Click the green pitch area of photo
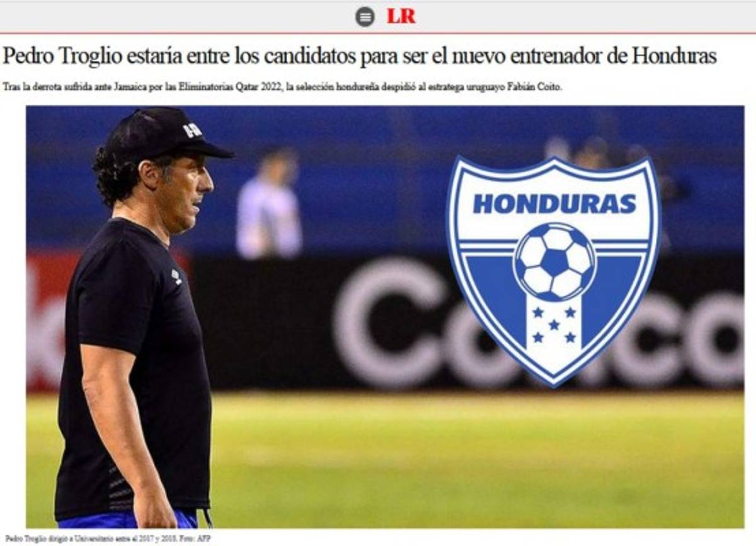This screenshot has height=546, width=756. [472, 460]
